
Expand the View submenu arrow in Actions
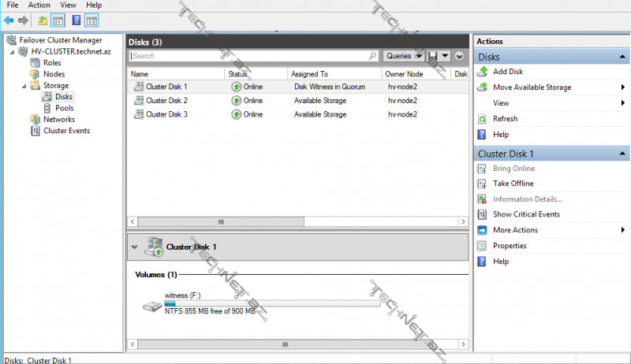click(622, 103)
